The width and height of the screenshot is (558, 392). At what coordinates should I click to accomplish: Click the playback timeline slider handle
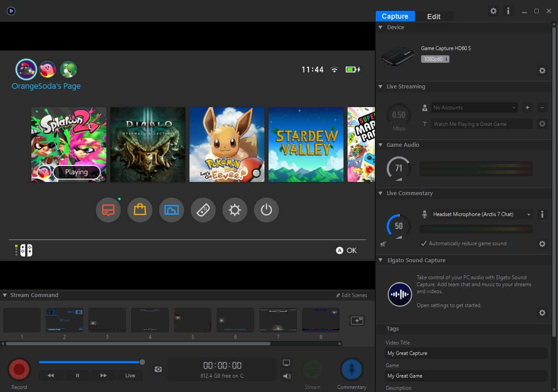[x=142, y=362]
